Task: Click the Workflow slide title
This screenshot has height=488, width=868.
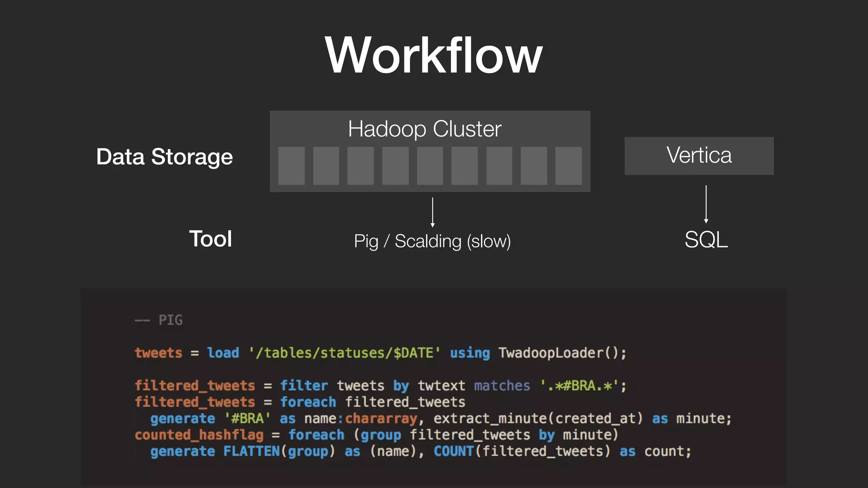Action: pyautogui.click(x=434, y=55)
